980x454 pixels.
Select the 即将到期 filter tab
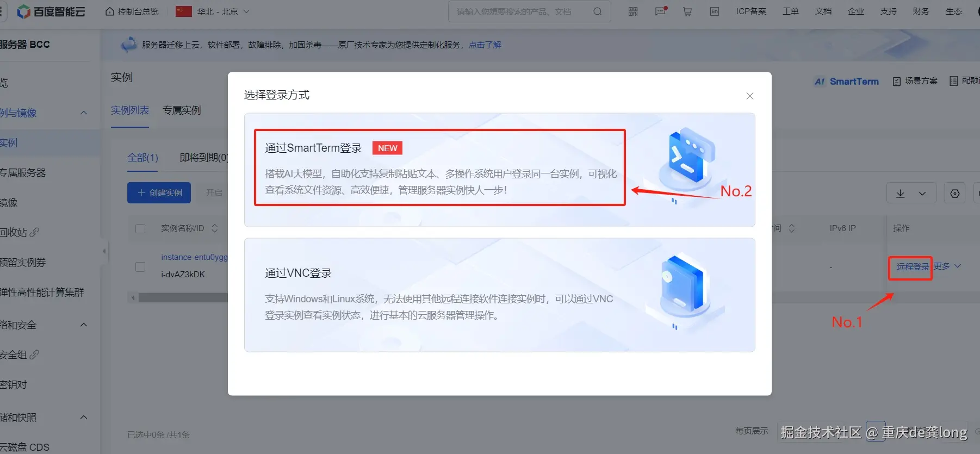click(204, 158)
